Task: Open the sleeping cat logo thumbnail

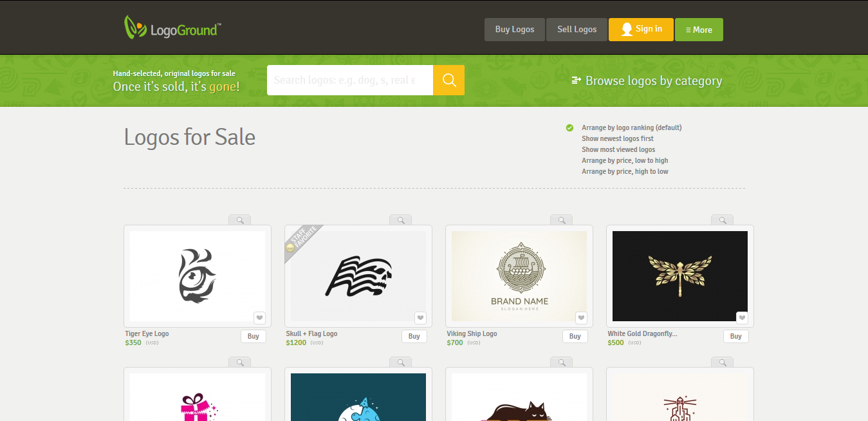Action: (x=519, y=397)
